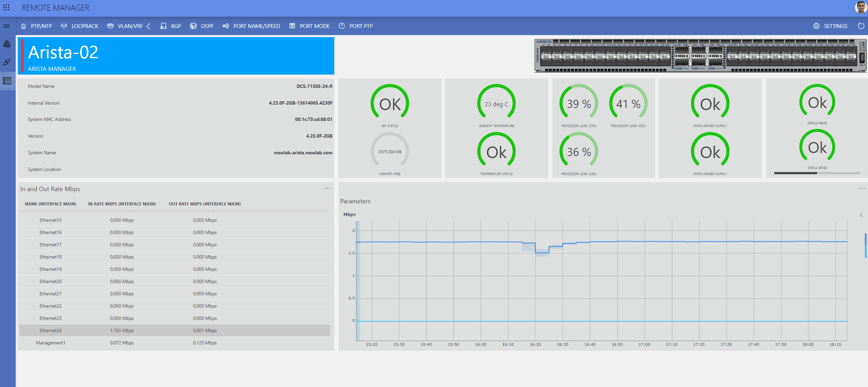Select the Ethernet15 row

click(175, 220)
